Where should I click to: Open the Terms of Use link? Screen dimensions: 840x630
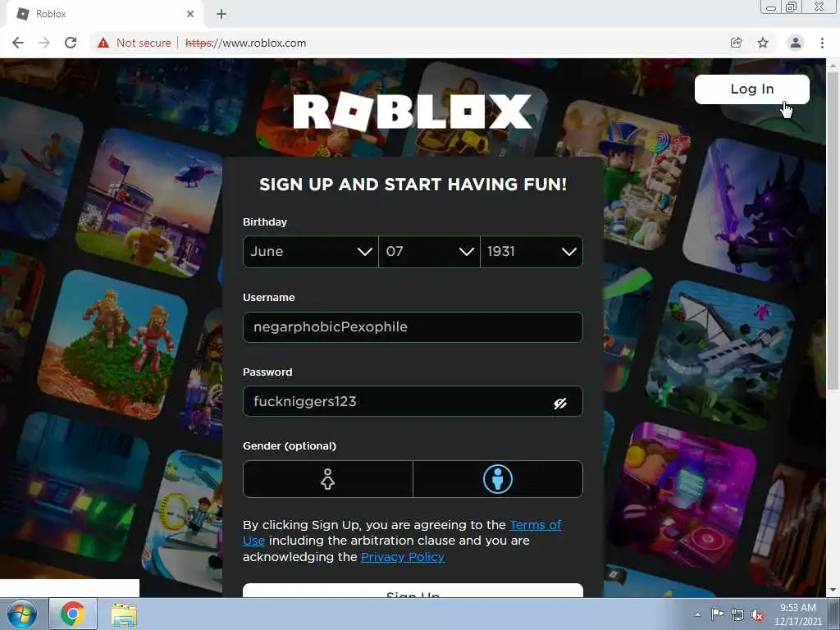pyautogui.click(x=535, y=525)
